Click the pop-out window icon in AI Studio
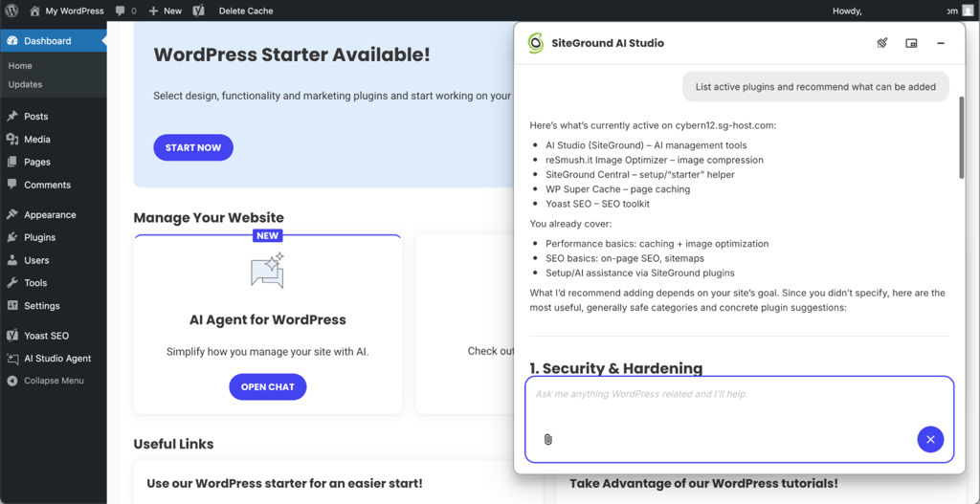This screenshot has height=504, width=980. coord(911,43)
